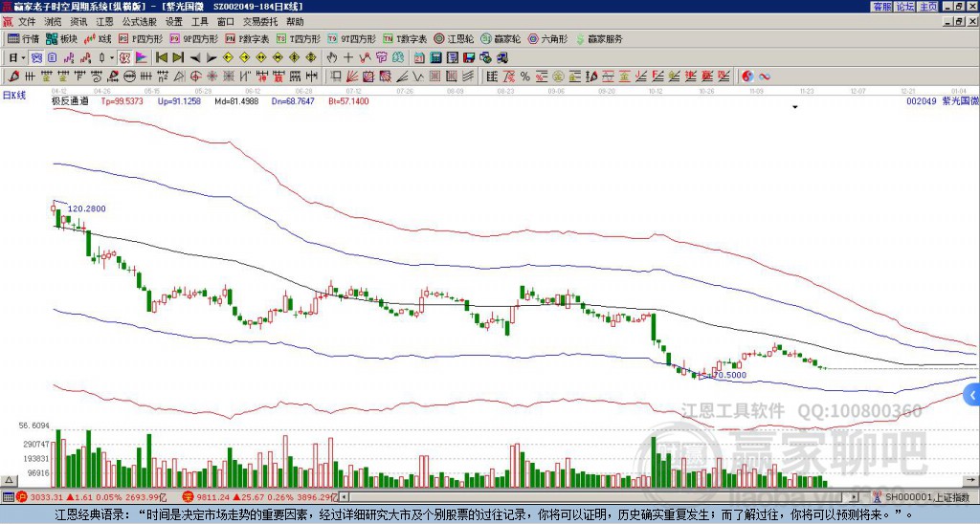Expand the 日 period dropdown

[x=16, y=57]
